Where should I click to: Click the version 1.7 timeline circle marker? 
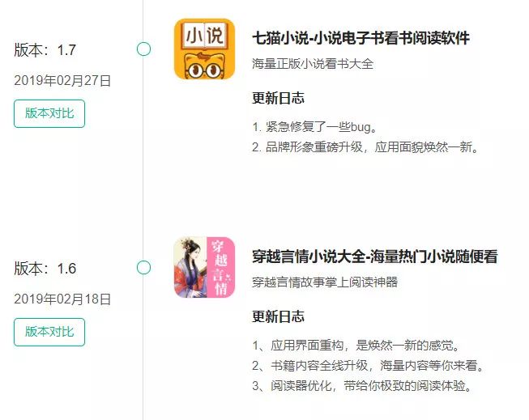[x=143, y=49]
